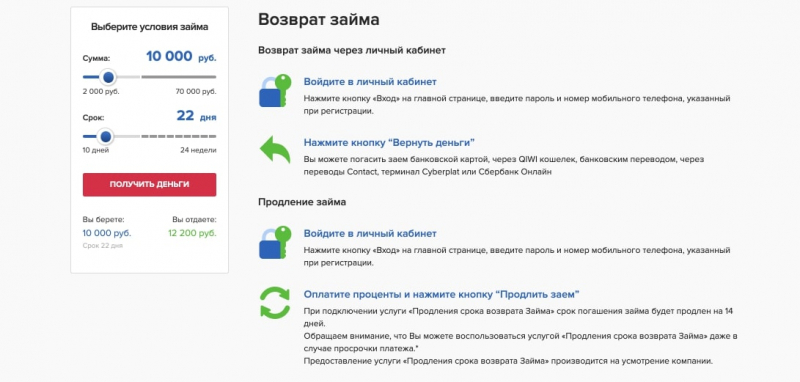Click the green return arrow icon

pos(275,149)
